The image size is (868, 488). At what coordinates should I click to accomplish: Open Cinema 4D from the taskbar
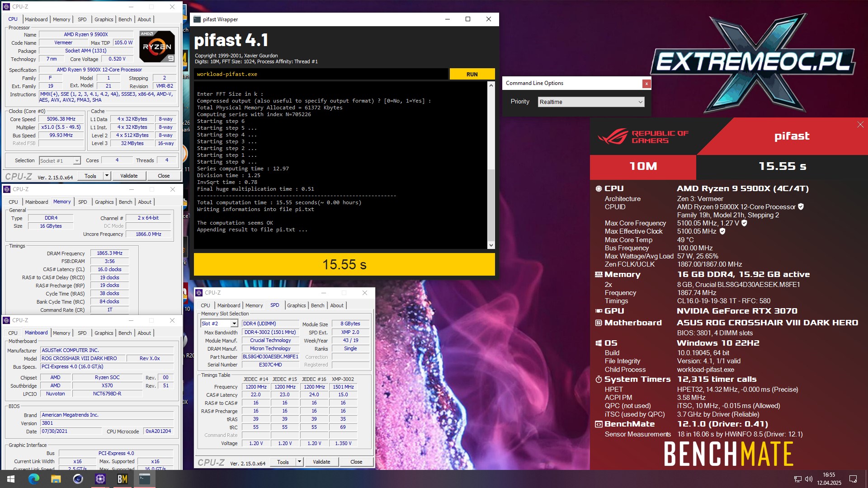point(78,479)
